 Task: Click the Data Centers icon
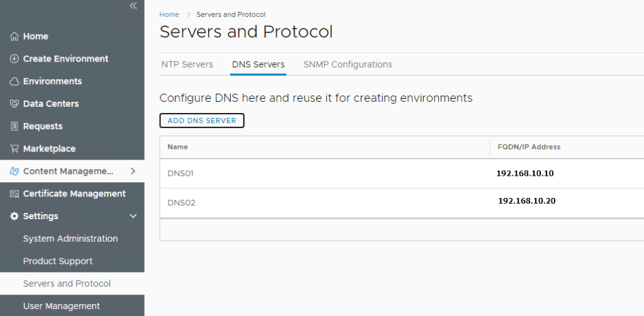[x=14, y=104]
